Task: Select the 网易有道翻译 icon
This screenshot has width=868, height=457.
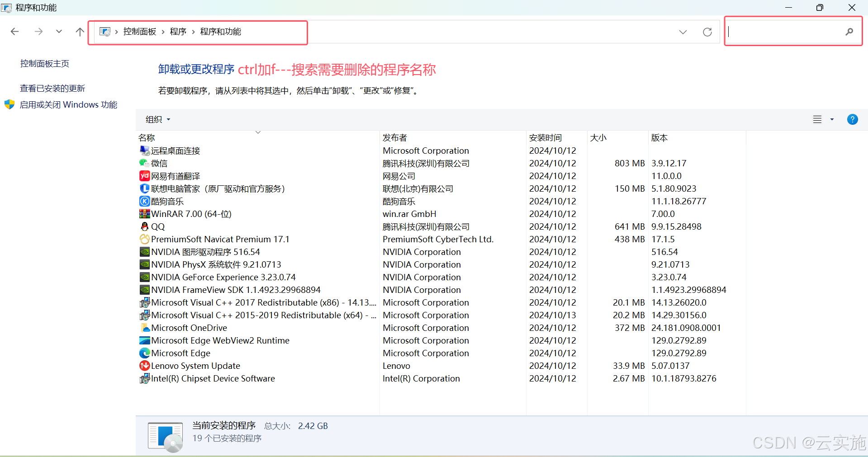Action: (145, 176)
